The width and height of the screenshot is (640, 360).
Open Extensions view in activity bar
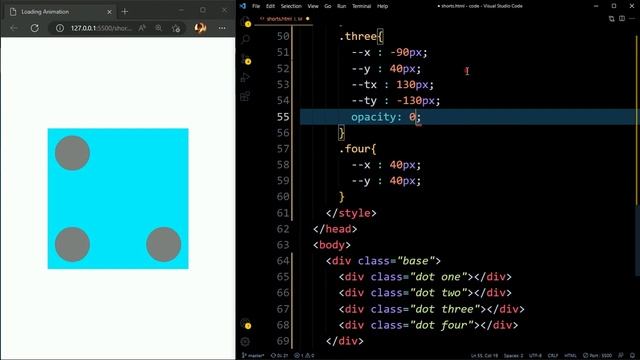[245, 96]
